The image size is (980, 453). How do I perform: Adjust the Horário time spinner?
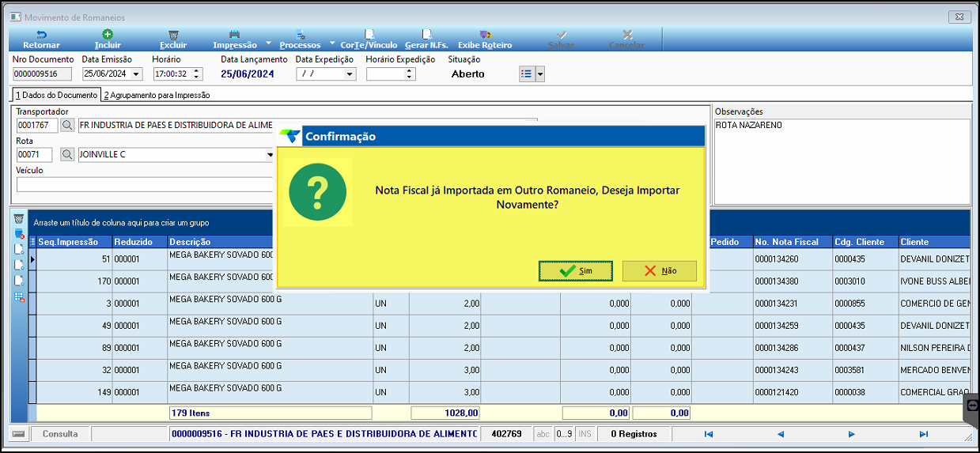point(197,74)
